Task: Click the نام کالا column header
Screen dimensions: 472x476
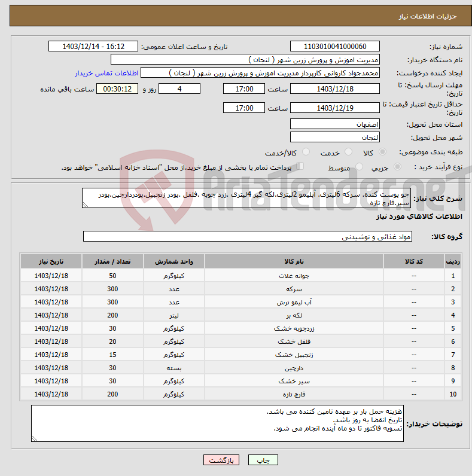Action: point(294,261)
